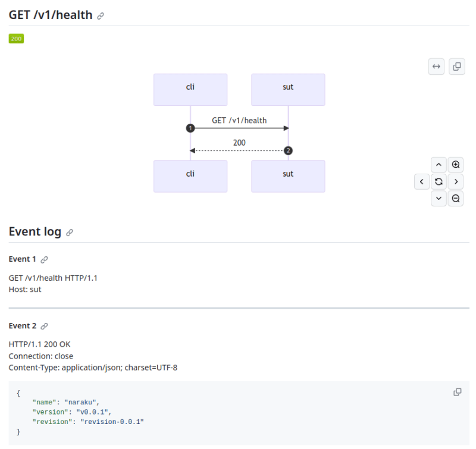476x449 pixels.
Task: Click the "revision": "revision-0.0.1" JSON line
Action: point(88,422)
